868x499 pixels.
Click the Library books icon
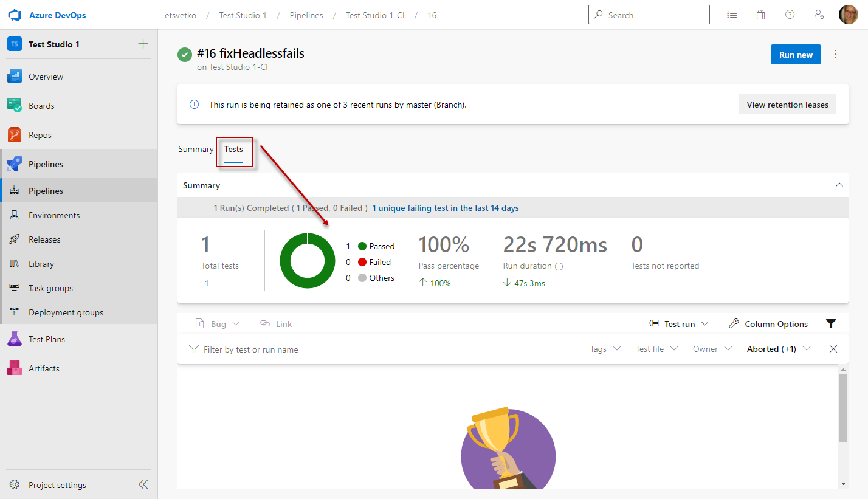point(15,264)
